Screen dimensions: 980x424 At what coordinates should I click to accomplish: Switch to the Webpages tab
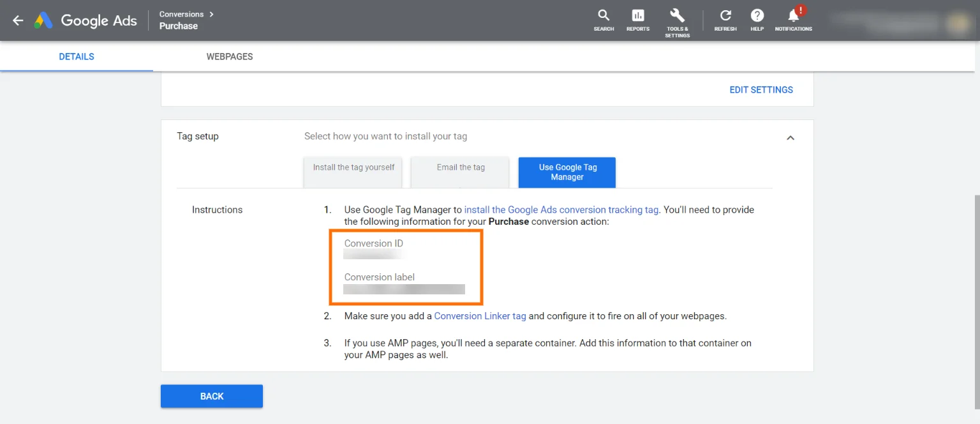230,57
